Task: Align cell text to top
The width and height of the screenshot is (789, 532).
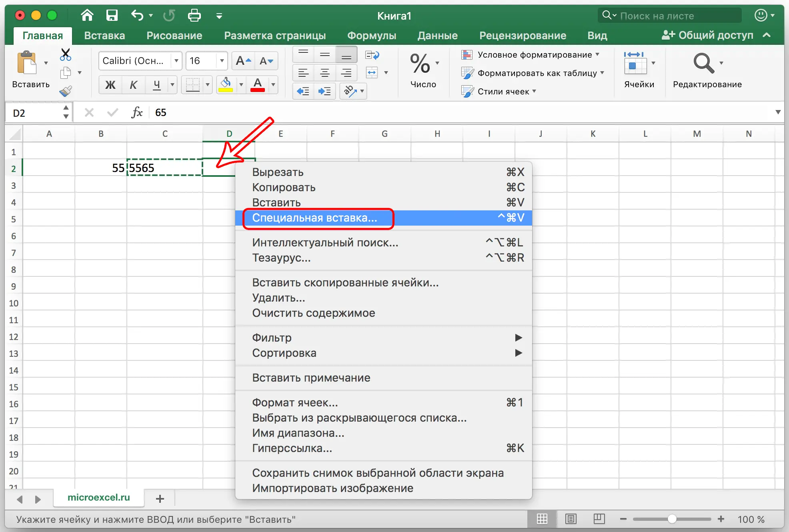Action: point(303,54)
